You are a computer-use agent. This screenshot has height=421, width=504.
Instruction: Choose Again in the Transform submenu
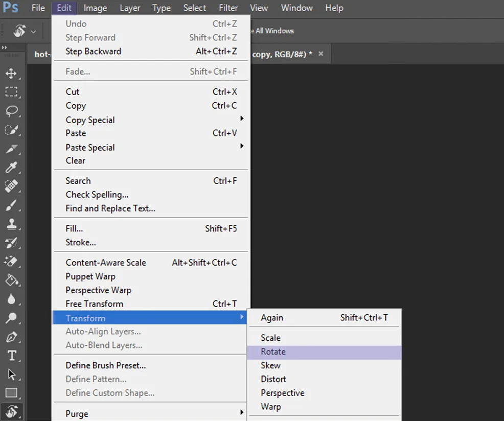[324, 317]
